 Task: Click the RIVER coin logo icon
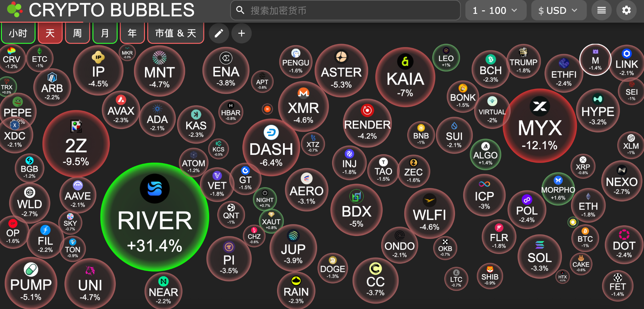(155, 189)
